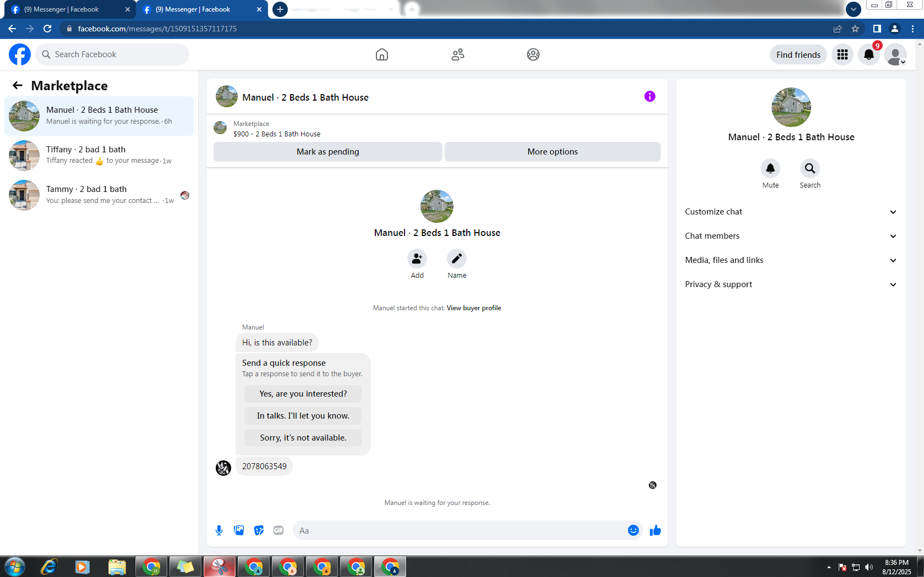The height and width of the screenshot is (577, 924).
Task: Open the account profile menu
Action: coord(895,54)
